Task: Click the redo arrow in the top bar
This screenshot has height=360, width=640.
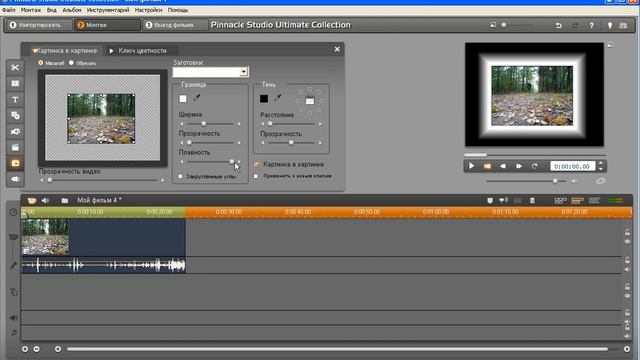Action: pyautogui.click(x=575, y=25)
